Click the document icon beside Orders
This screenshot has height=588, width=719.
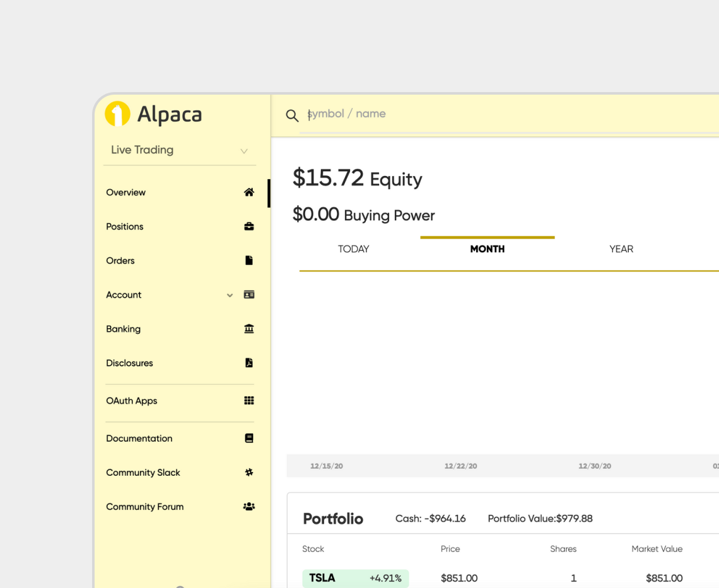(x=249, y=261)
